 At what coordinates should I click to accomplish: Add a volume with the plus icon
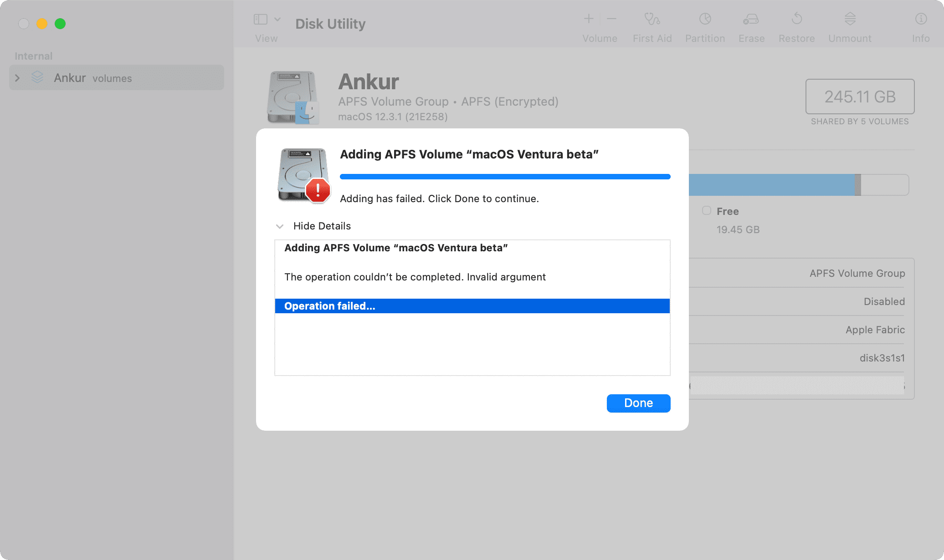tap(589, 19)
